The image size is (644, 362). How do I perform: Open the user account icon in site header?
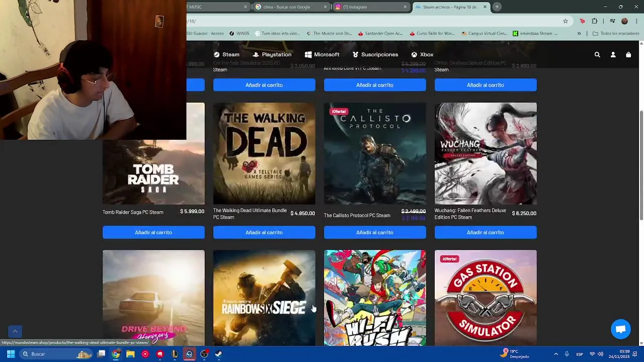(613, 54)
